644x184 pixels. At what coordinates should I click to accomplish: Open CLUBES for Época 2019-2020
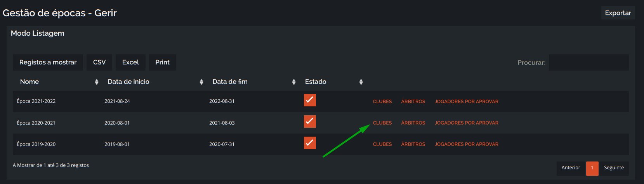pyautogui.click(x=382, y=144)
